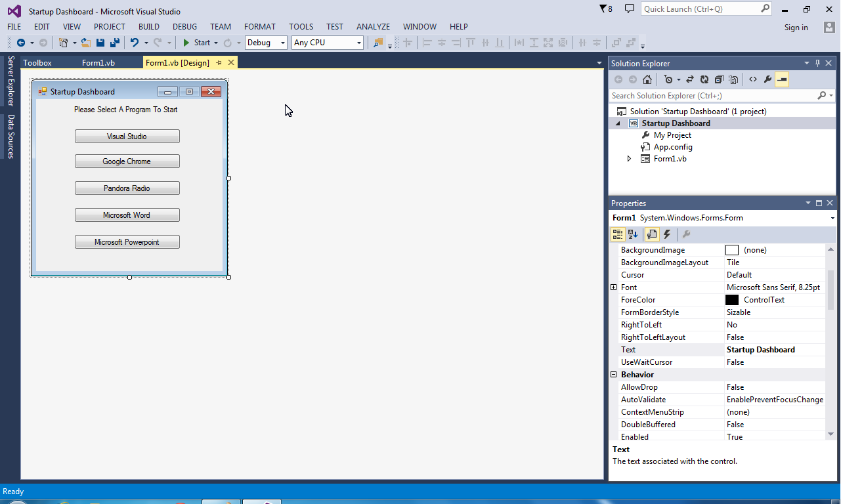841x504 pixels.
Task: Collapse All items in Solution Explorer
Action: click(719, 79)
